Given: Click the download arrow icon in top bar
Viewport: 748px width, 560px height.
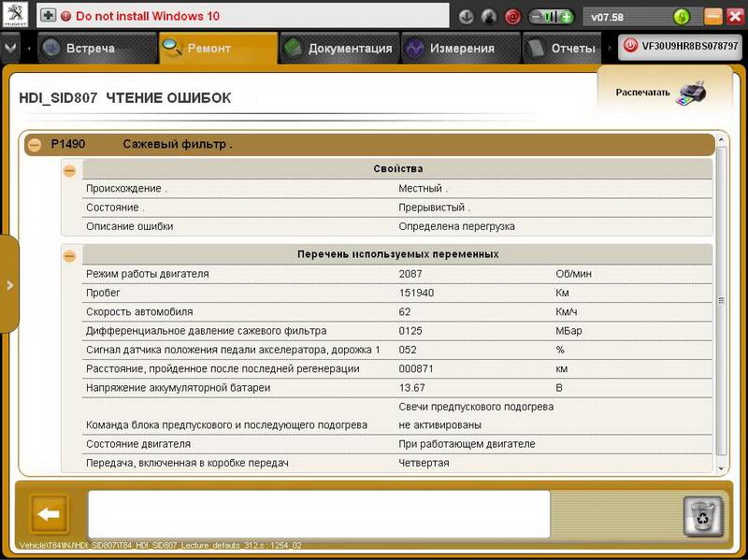Looking at the screenshot, I should [x=467, y=17].
